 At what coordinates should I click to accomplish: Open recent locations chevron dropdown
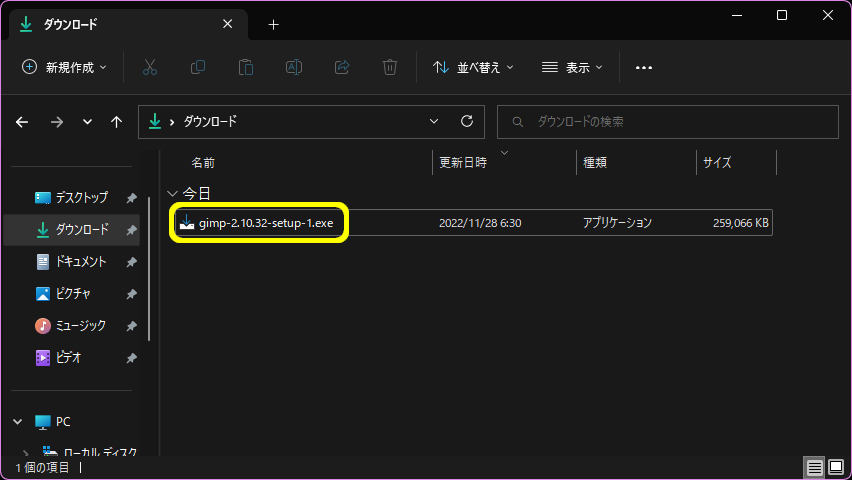tap(87, 122)
